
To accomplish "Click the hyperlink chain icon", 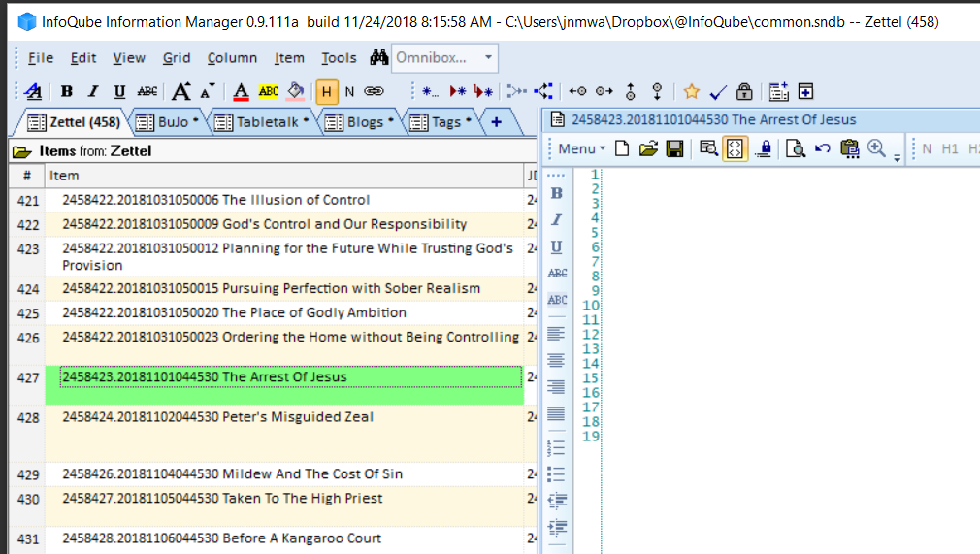I will tap(374, 92).
